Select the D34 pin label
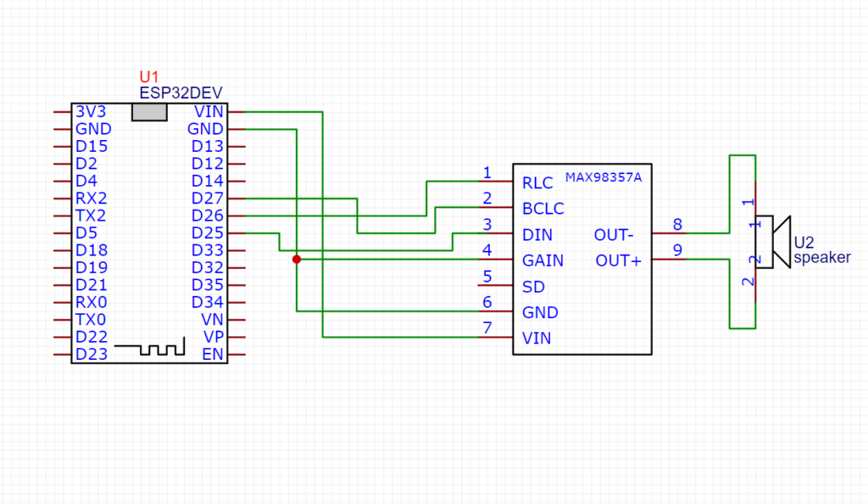This screenshot has width=868, height=504. [x=207, y=302]
